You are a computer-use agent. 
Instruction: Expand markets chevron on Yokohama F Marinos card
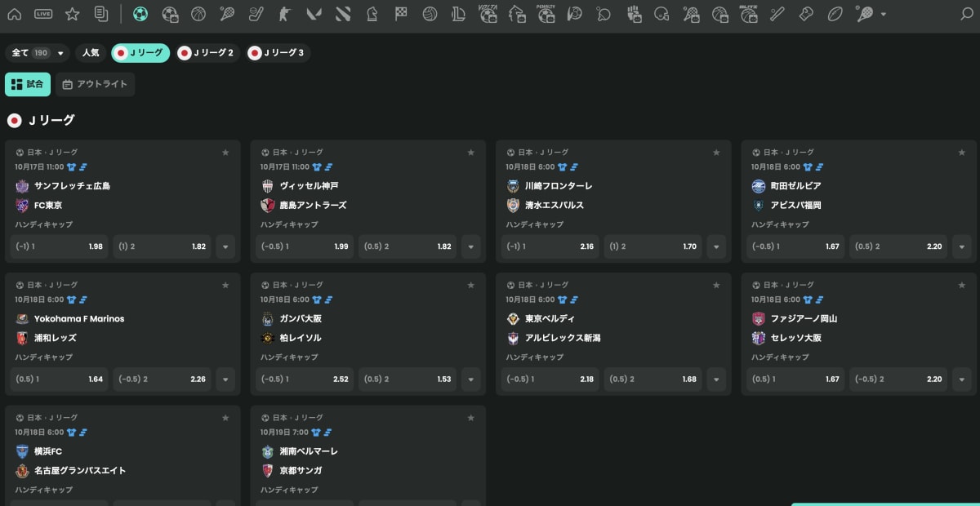coord(225,379)
